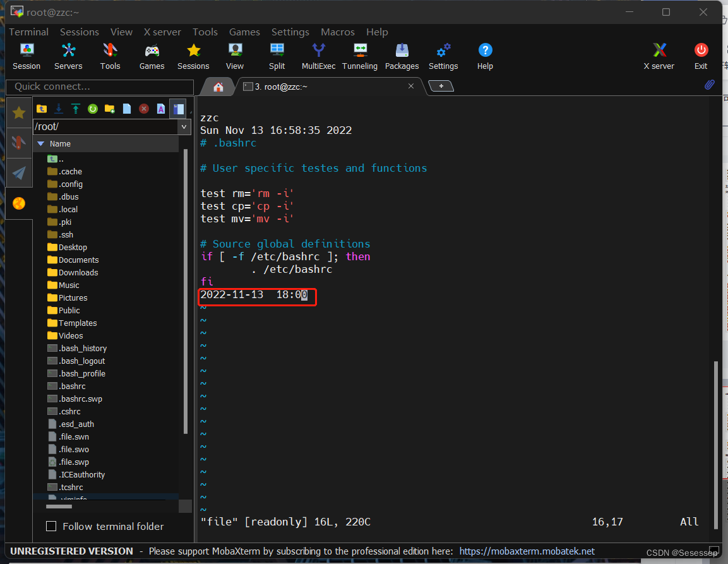The width and height of the screenshot is (728, 564).
Task: Open the Games toolbar icon
Action: pyautogui.click(x=152, y=56)
